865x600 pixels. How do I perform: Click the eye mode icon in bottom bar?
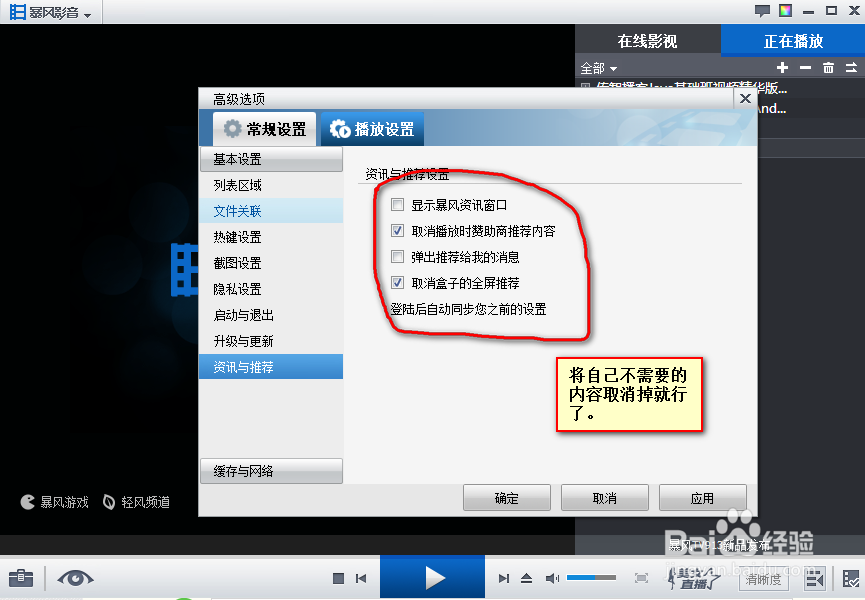pos(76,578)
